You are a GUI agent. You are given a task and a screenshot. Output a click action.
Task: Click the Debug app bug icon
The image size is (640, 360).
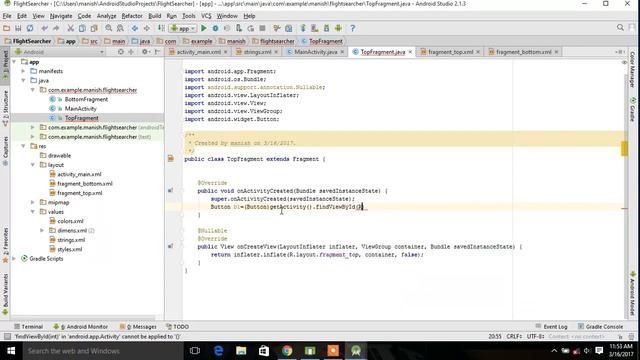(x=216, y=28)
